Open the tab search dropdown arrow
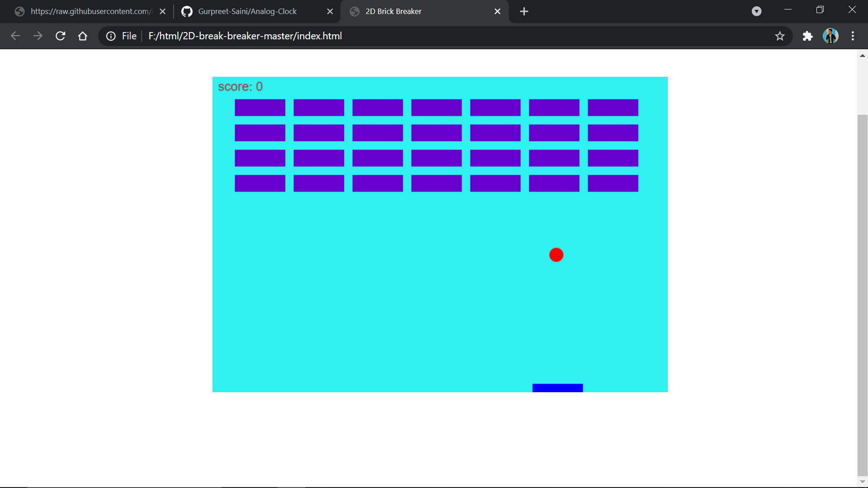Screen dimensions: 868x488 click(x=756, y=11)
